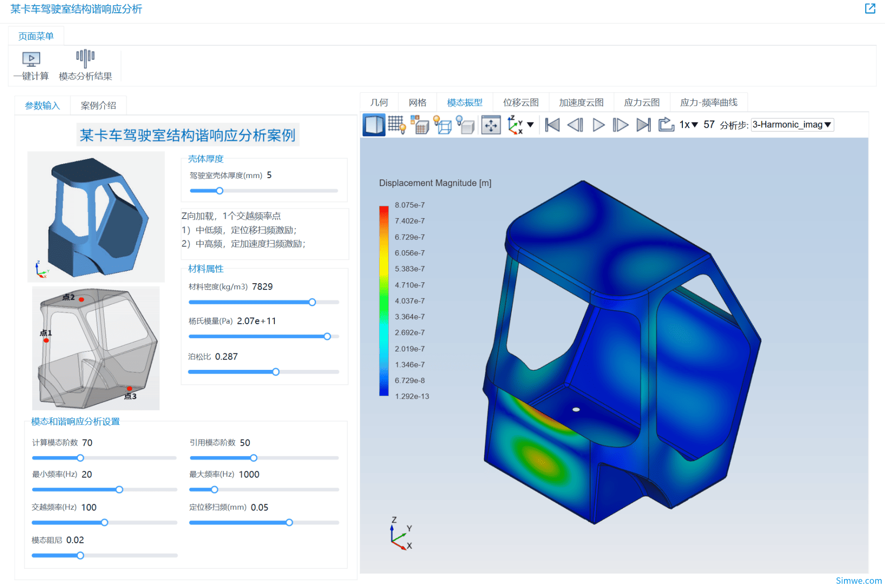
Task: Click the fit-to-view pan icon
Action: 491,125
